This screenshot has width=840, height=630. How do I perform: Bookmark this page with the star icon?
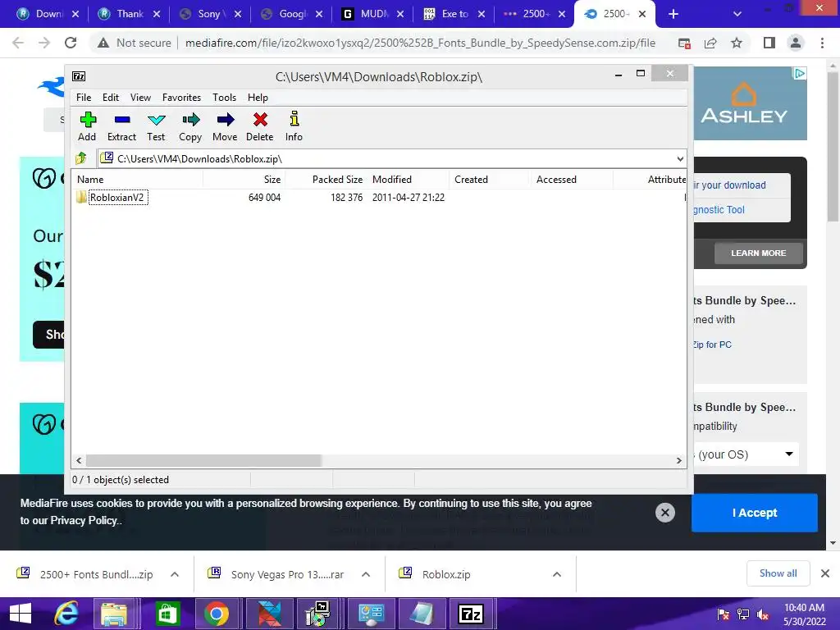click(737, 43)
